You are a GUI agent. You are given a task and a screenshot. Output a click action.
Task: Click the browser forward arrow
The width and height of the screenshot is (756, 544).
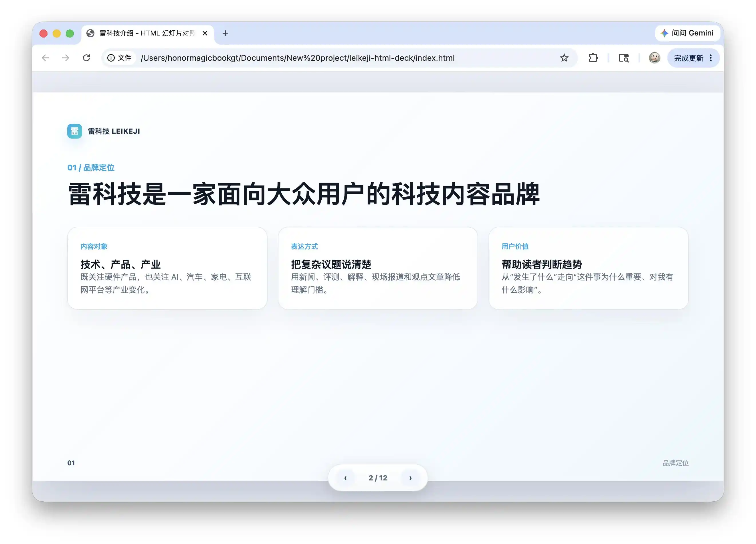[66, 58]
